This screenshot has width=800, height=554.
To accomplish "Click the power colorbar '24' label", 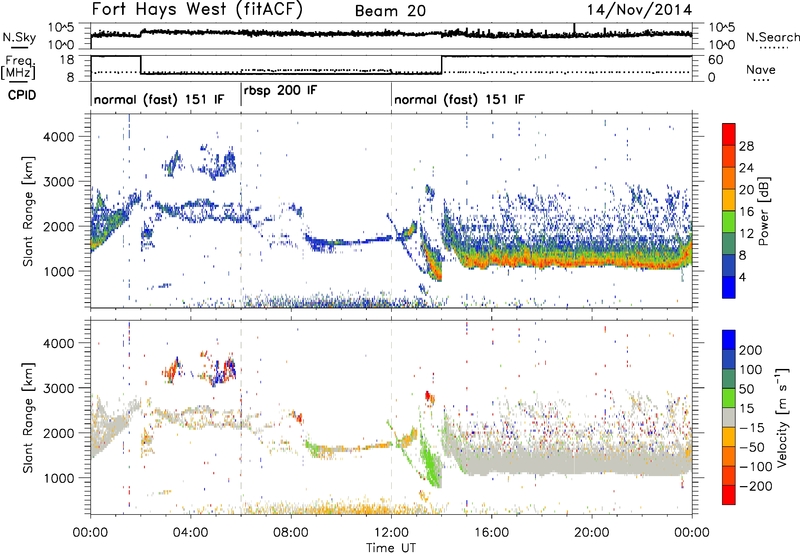I will pyautogui.click(x=746, y=168).
